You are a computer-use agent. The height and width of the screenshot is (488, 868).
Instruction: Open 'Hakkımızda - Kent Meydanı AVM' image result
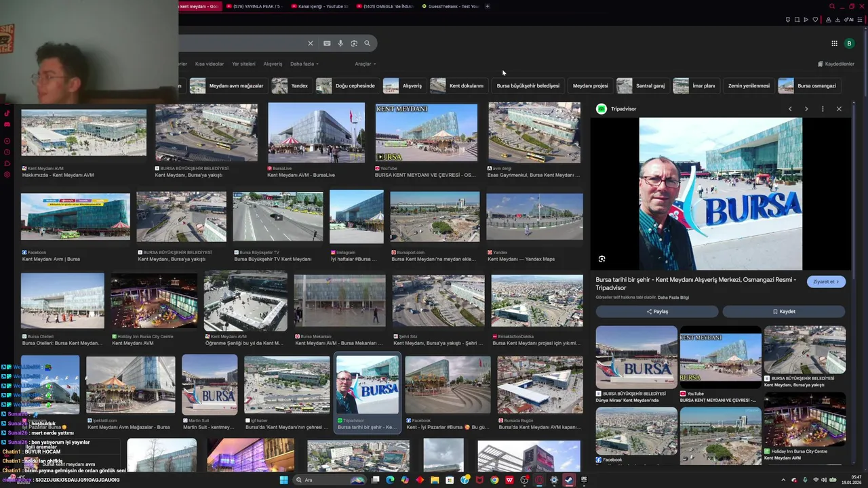tap(83, 133)
